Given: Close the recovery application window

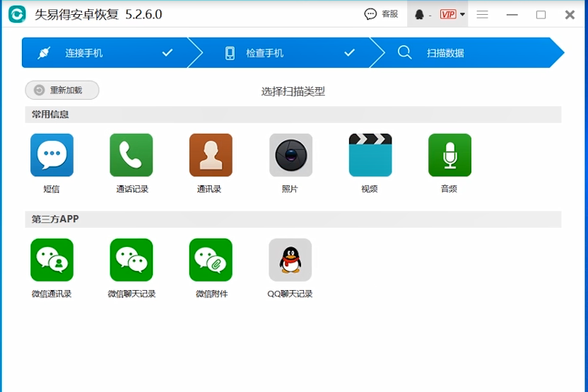Looking at the screenshot, I should point(570,15).
